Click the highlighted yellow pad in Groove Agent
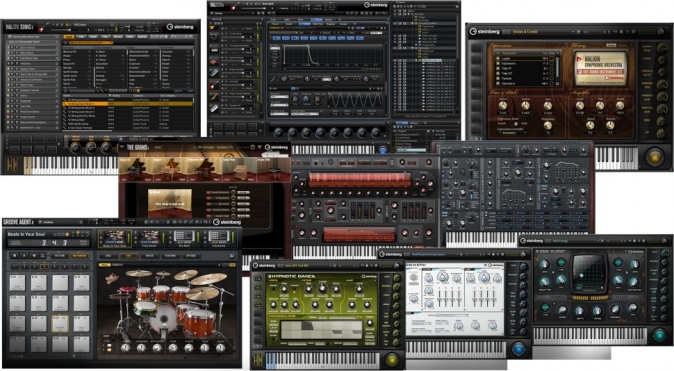The image size is (674, 371). coord(60,324)
